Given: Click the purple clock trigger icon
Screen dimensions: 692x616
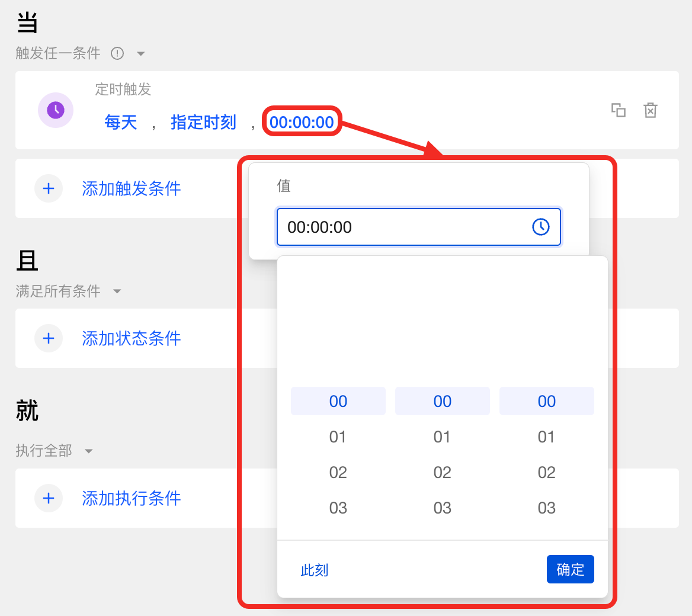Looking at the screenshot, I should tap(56, 110).
